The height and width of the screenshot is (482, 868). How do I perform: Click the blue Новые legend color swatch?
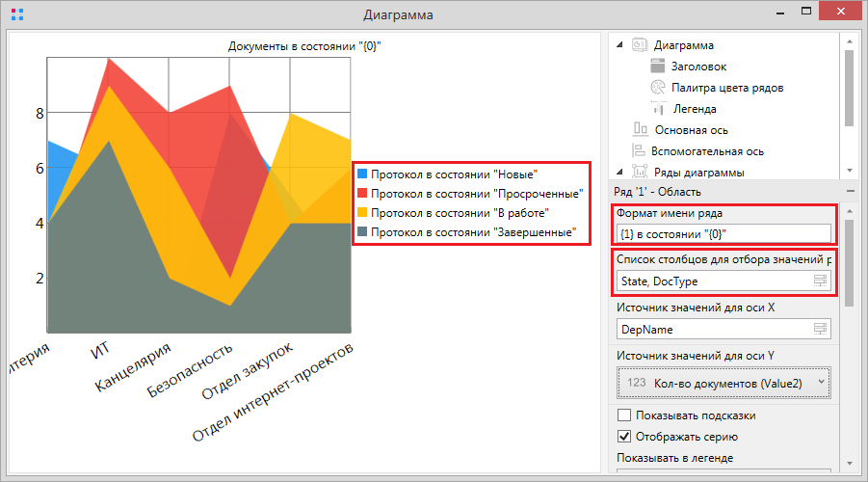click(x=362, y=174)
